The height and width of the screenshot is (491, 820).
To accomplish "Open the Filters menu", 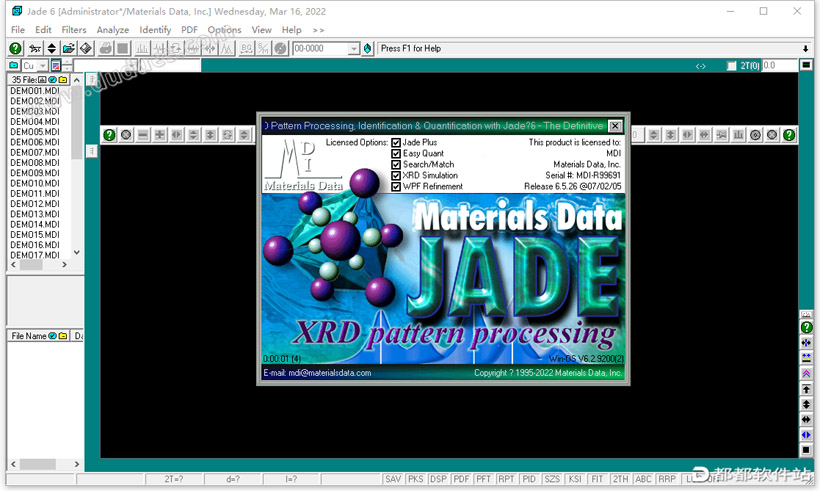I will point(74,30).
